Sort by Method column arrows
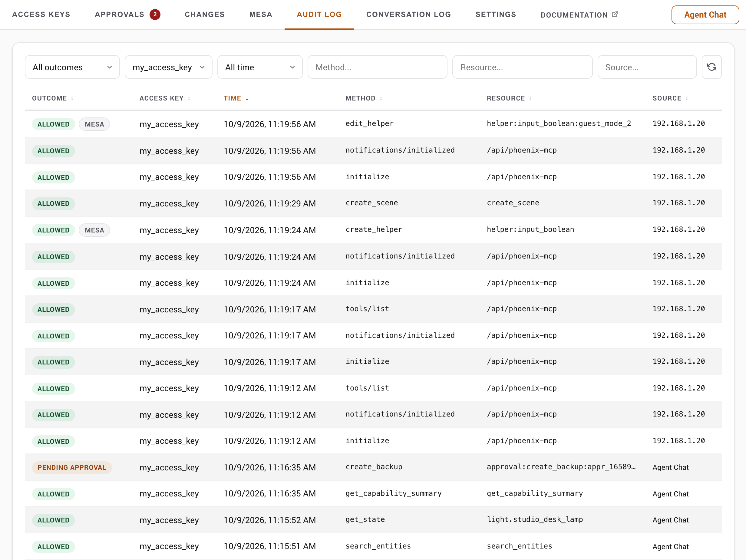 point(381,98)
